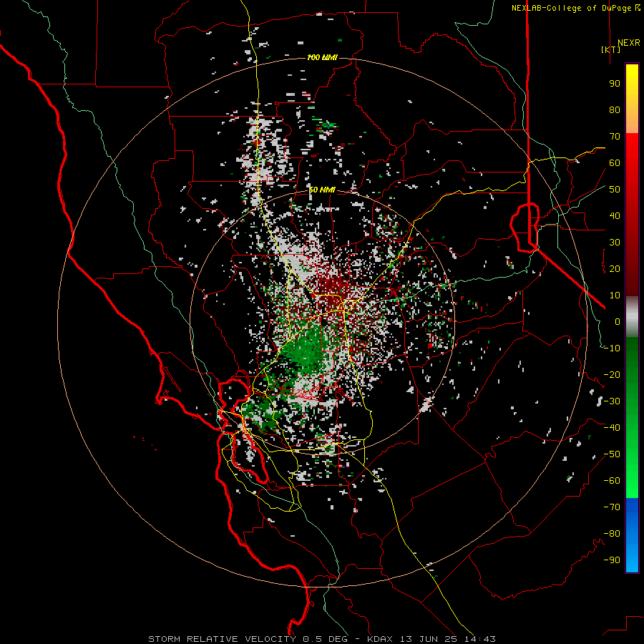
Task: Click the -80 value on velocity scale
Action: click(612, 534)
